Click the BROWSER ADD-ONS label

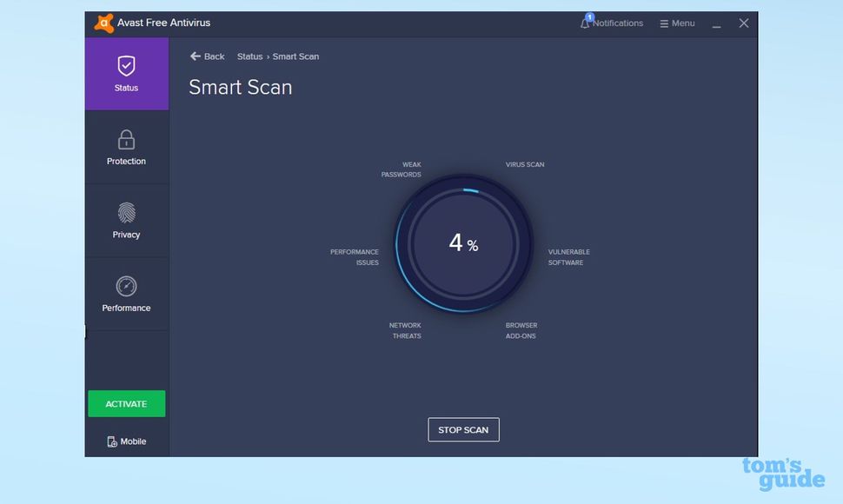[x=521, y=330]
